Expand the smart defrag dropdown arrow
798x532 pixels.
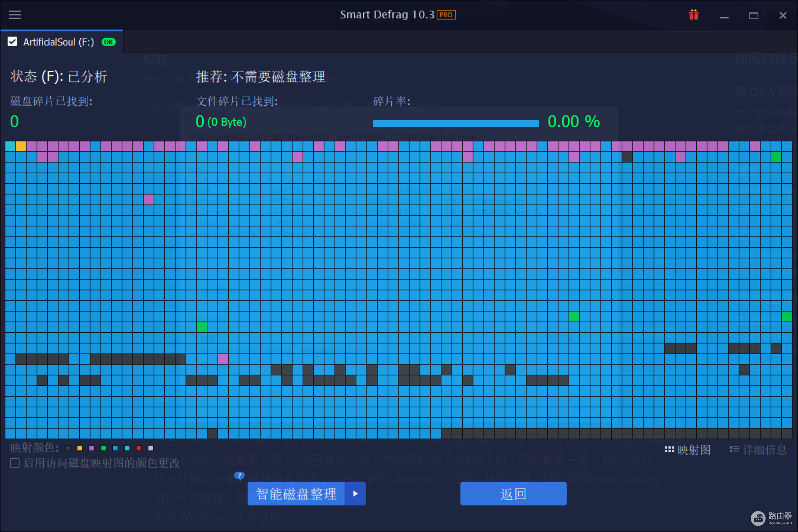coord(355,493)
